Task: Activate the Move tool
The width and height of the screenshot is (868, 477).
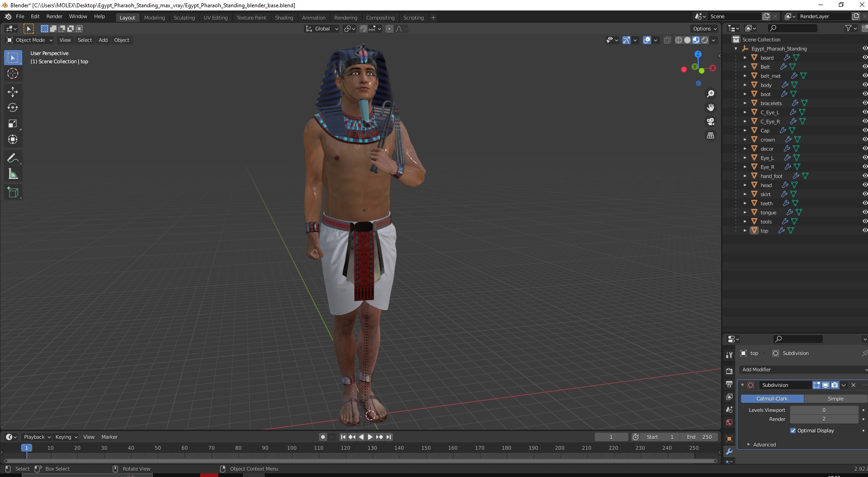Action: [13, 92]
